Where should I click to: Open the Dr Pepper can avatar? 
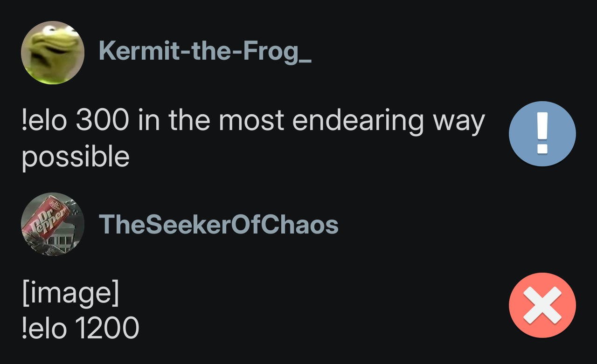53,224
